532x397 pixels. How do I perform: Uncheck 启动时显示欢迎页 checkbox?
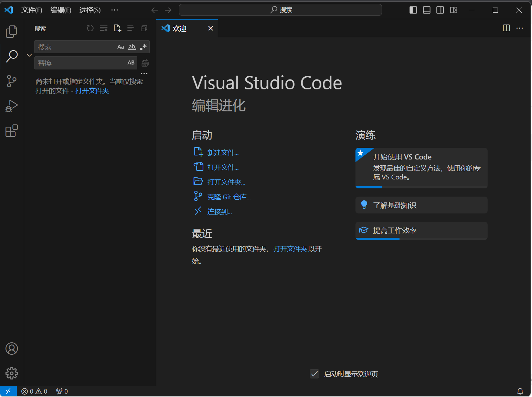314,374
